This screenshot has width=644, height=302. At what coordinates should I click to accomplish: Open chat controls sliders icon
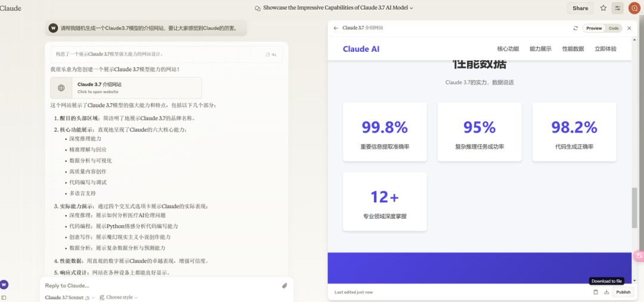617,8
